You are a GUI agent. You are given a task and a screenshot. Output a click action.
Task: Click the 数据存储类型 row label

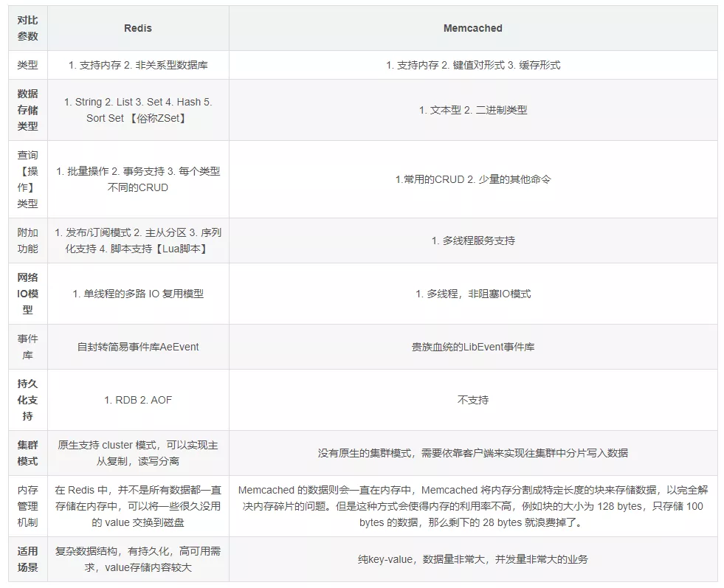(28, 110)
